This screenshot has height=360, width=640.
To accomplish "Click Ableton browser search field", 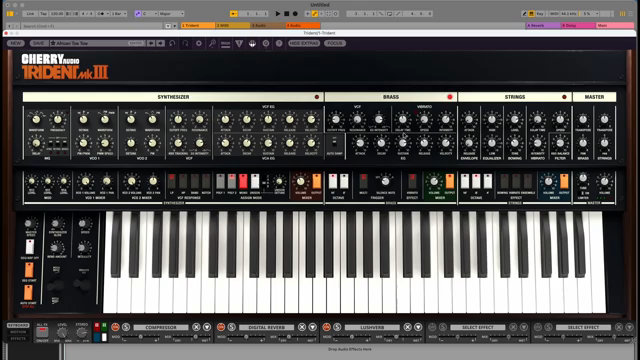I will tap(92, 26).
